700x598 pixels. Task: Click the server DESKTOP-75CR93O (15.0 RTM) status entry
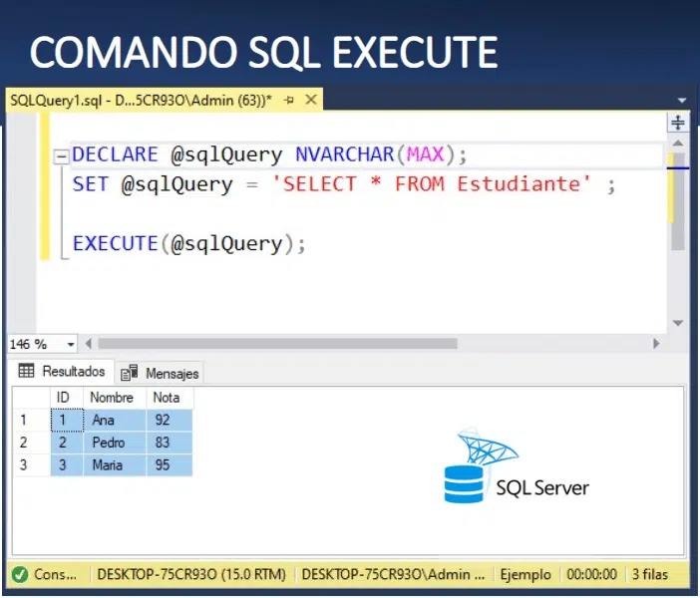pos(191,574)
